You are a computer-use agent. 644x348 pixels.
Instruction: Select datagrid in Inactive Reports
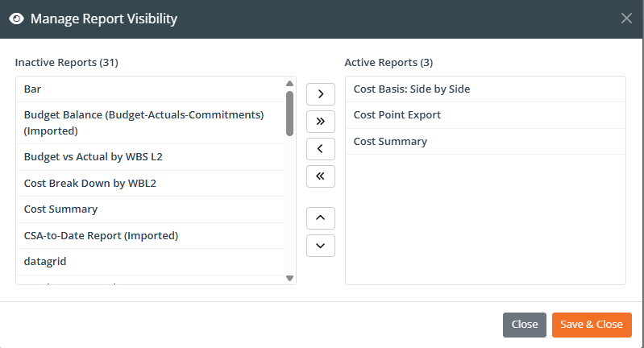(x=150, y=262)
